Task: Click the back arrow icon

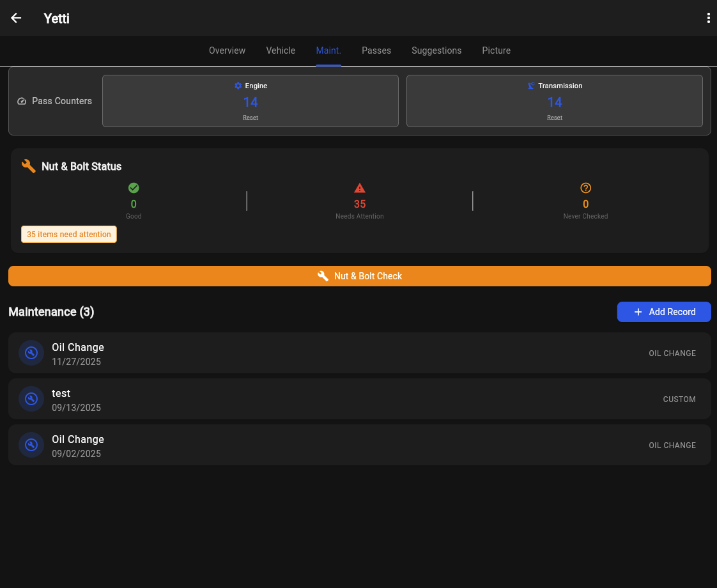Action: coord(16,18)
